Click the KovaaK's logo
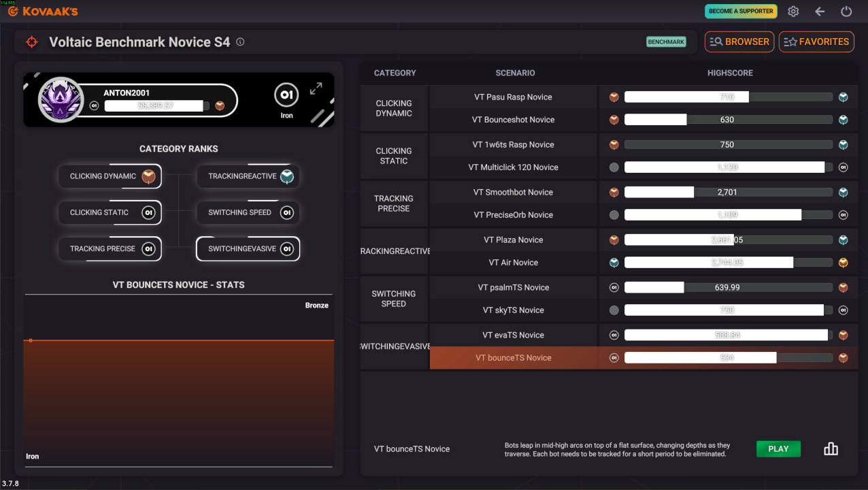Image resolution: width=868 pixels, height=490 pixels. [x=43, y=12]
